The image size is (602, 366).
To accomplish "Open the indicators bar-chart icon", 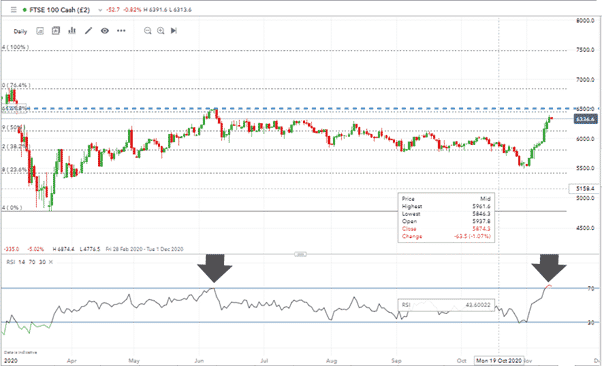I will pos(72,31).
